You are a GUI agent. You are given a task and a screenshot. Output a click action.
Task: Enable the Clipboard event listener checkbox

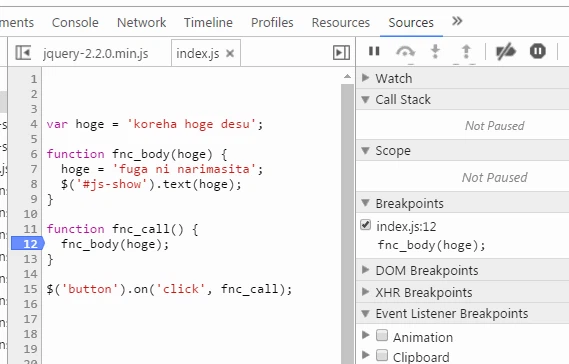point(382,355)
